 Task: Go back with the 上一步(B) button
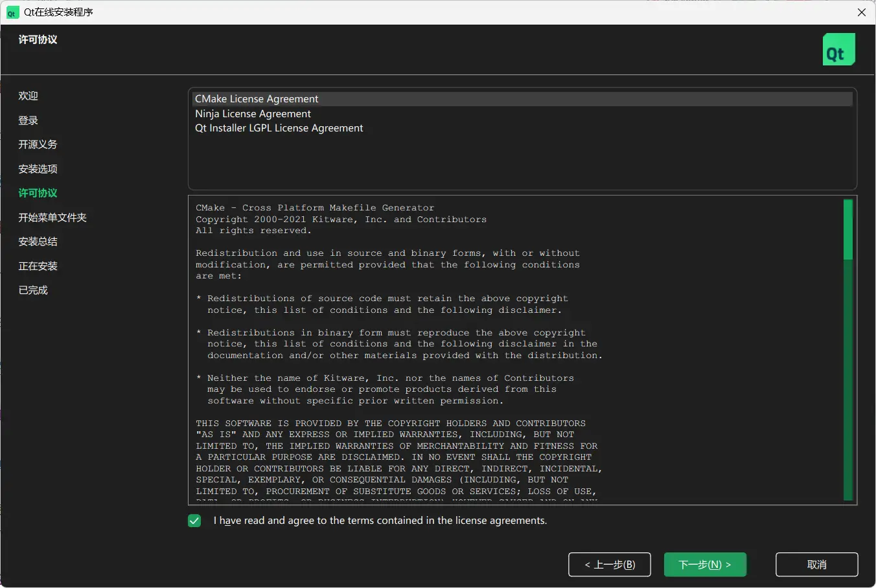click(x=610, y=565)
